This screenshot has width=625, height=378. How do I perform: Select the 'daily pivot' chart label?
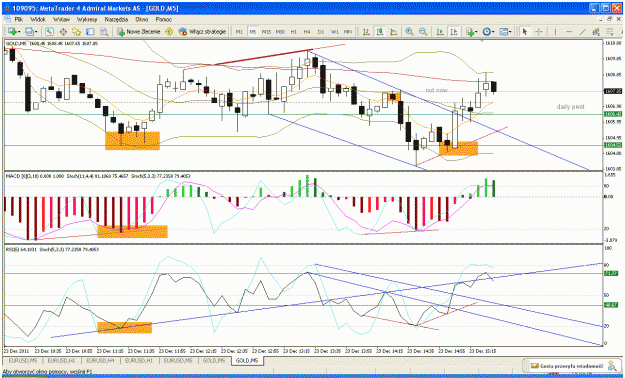(x=571, y=107)
